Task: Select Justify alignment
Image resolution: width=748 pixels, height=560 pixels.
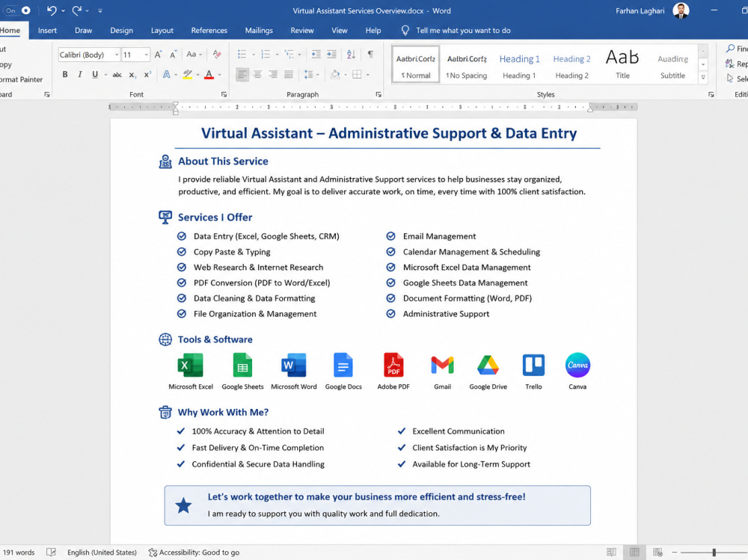Action: (x=289, y=75)
